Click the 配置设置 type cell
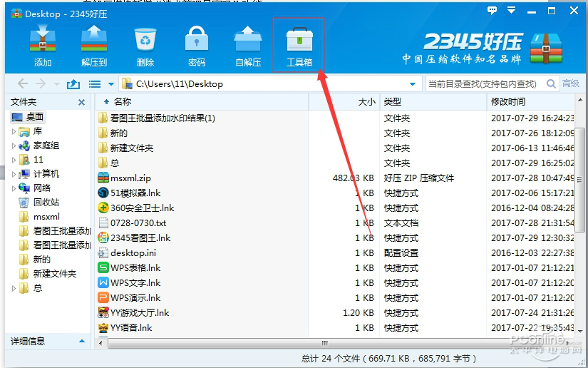The width and height of the screenshot is (588, 368). [401, 253]
